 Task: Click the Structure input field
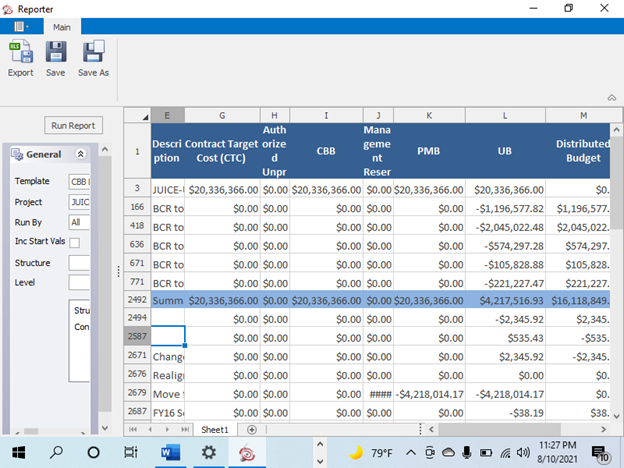pyautogui.click(x=80, y=263)
